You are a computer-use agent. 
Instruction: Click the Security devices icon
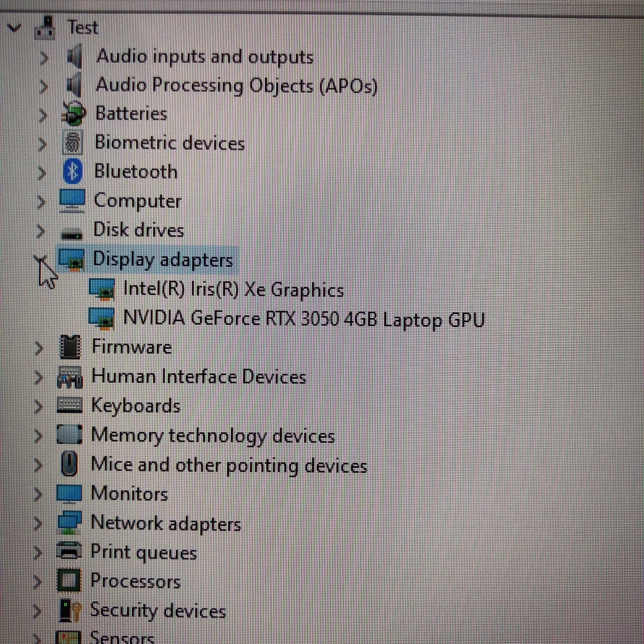(x=70, y=610)
